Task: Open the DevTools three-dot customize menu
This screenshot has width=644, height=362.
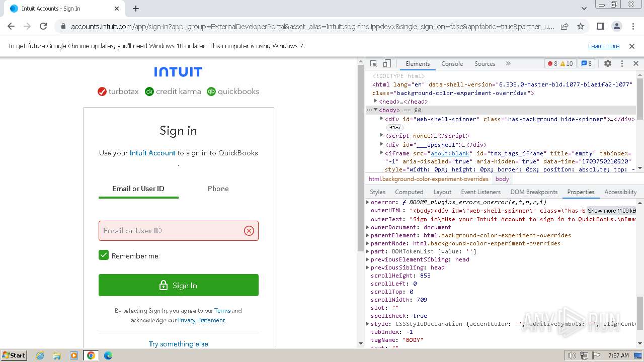Action: tap(622, 64)
